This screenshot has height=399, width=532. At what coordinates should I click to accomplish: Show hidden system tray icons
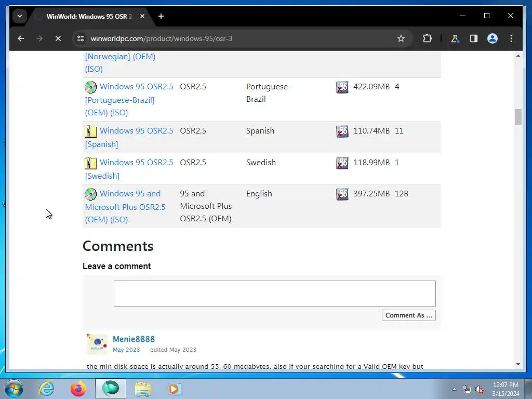pyautogui.click(x=454, y=389)
